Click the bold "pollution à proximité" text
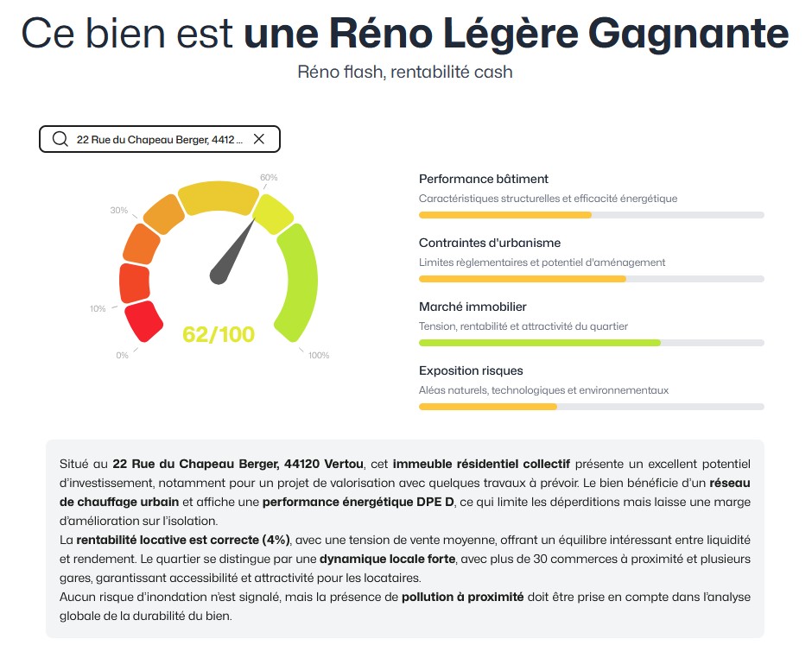 (462, 597)
